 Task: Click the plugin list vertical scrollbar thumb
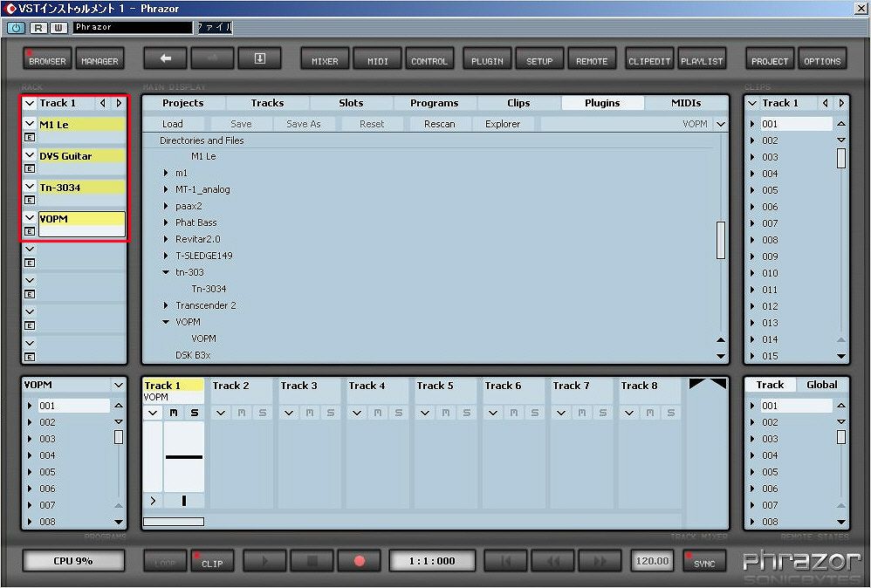click(721, 240)
